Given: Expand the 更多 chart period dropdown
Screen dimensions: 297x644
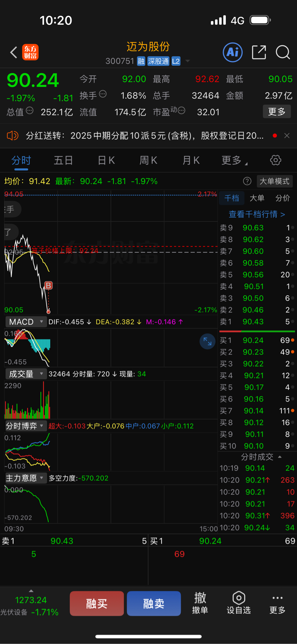Looking at the screenshot, I should pos(234,160).
